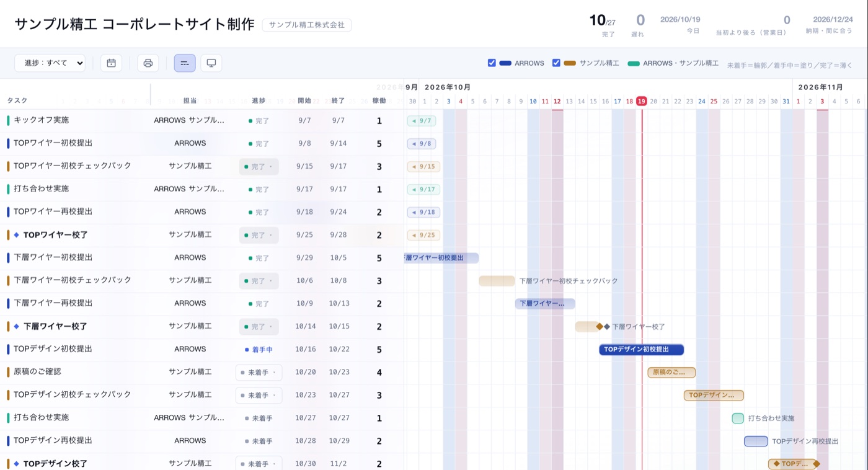
Task: Click start date 10/16 of TOPデザイン初校提出
Action: click(306, 350)
